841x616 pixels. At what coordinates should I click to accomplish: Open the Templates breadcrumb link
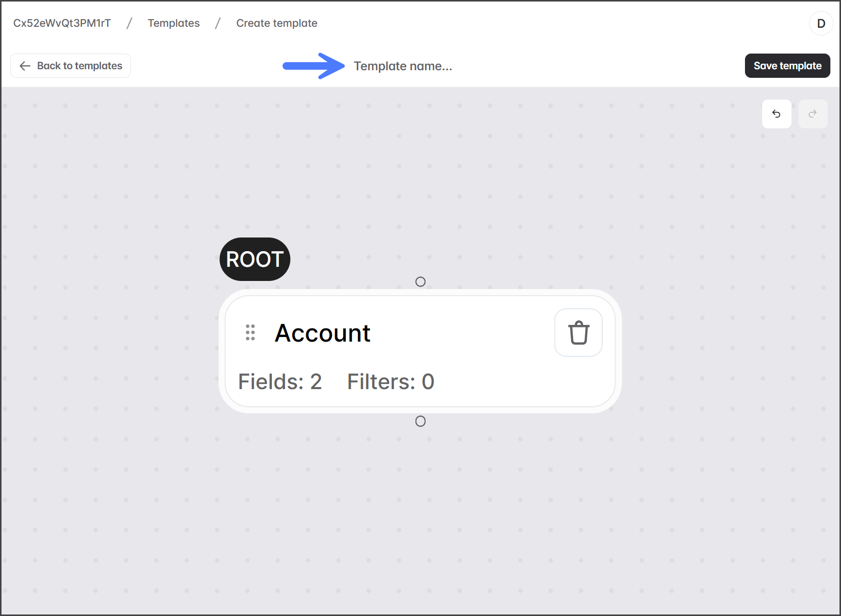pyautogui.click(x=173, y=23)
